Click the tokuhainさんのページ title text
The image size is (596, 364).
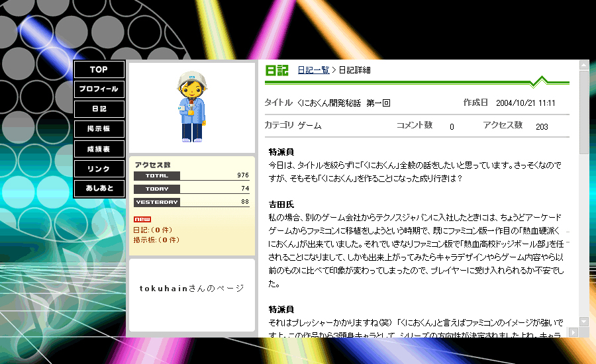(x=191, y=289)
